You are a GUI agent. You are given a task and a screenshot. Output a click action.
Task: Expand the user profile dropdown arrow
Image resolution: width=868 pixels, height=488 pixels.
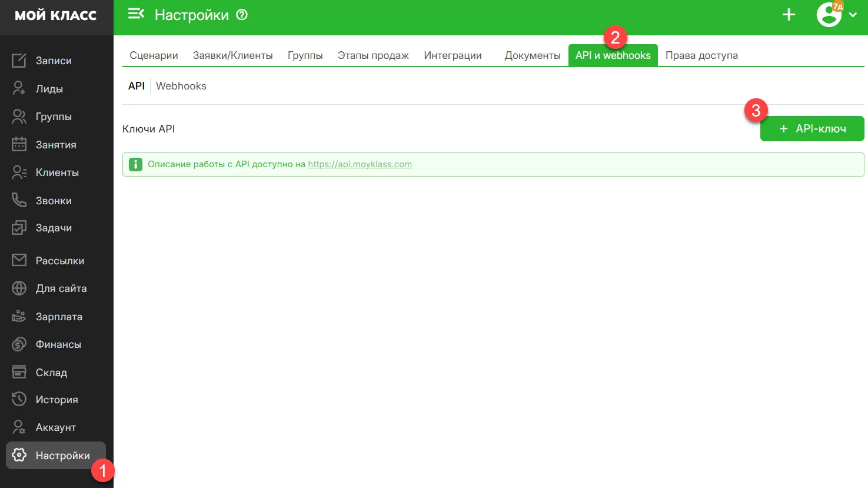click(x=853, y=15)
